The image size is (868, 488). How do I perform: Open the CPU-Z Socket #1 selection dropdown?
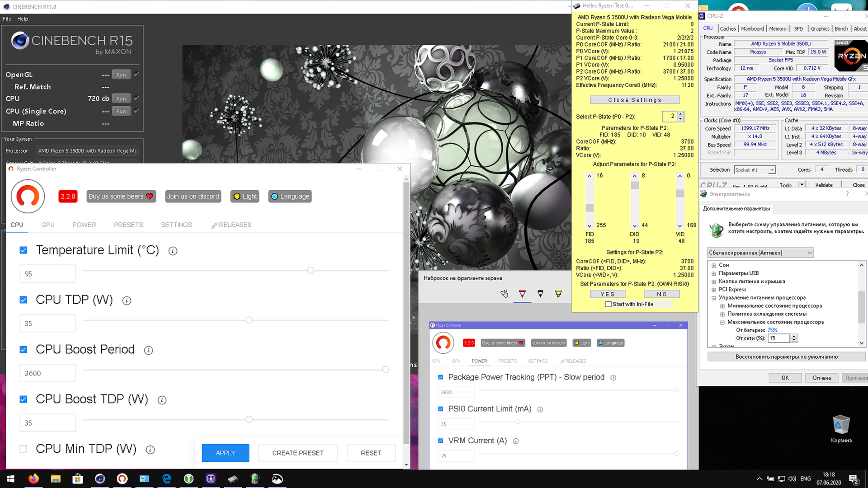[x=755, y=170]
